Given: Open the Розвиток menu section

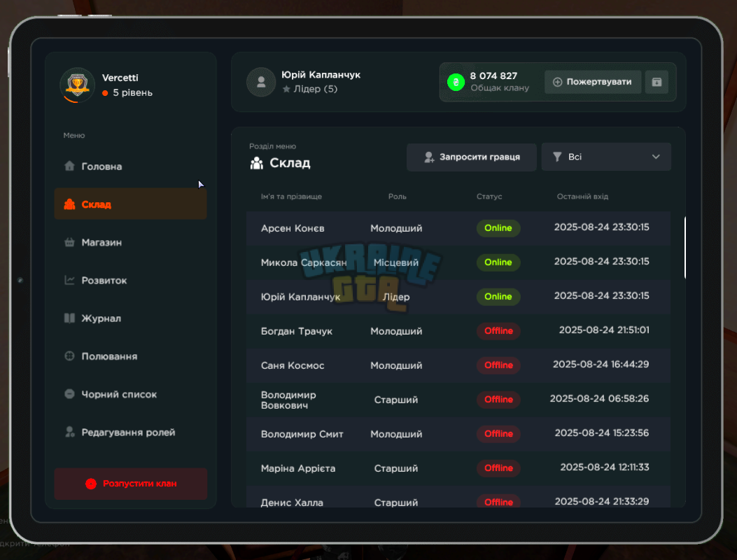Looking at the screenshot, I should tap(131, 280).
